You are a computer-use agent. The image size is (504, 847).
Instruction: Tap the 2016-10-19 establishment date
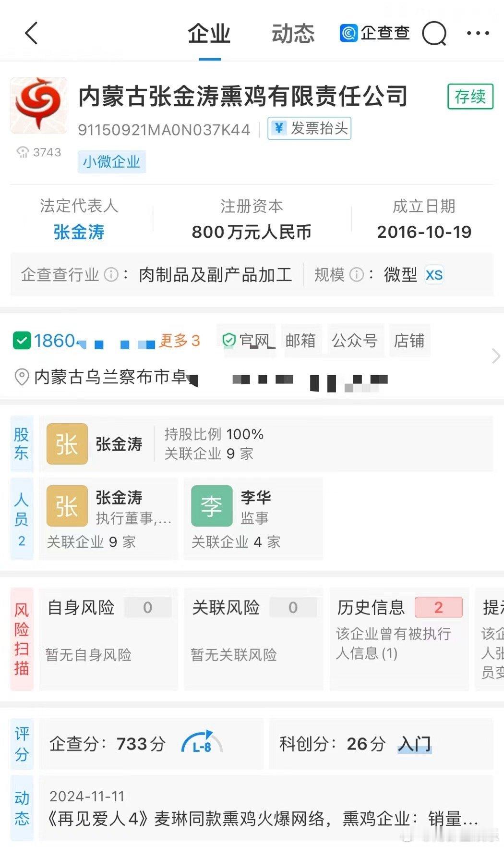[x=424, y=232]
